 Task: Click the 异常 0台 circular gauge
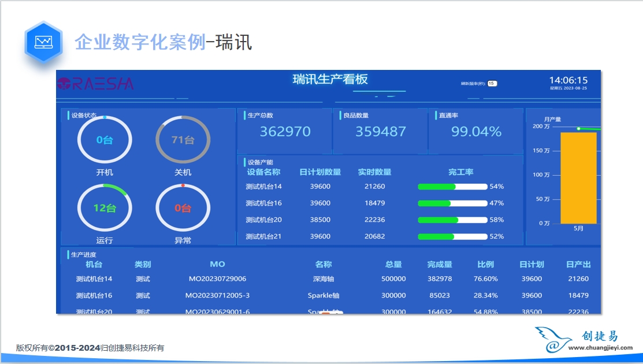[x=183, y=208]
